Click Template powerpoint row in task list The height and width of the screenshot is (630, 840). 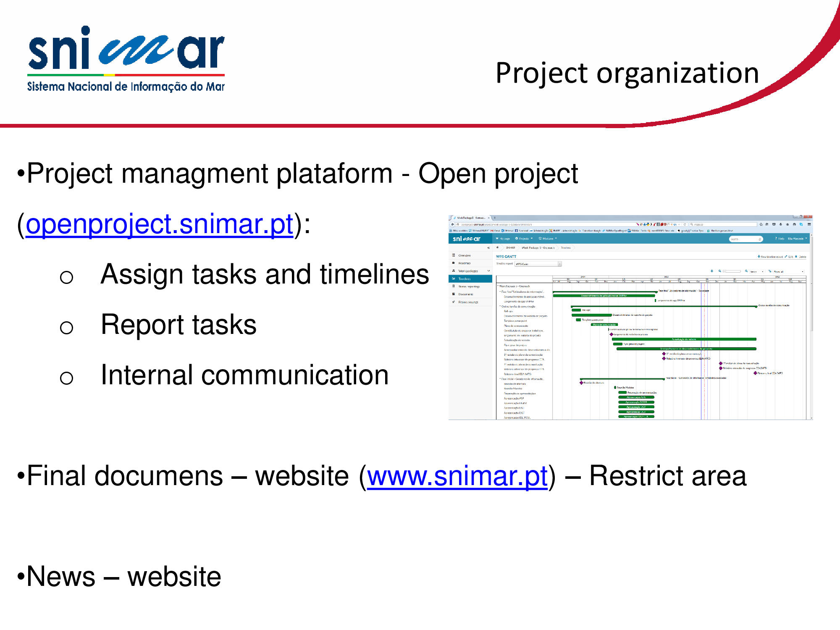click(x=515, y=321)
